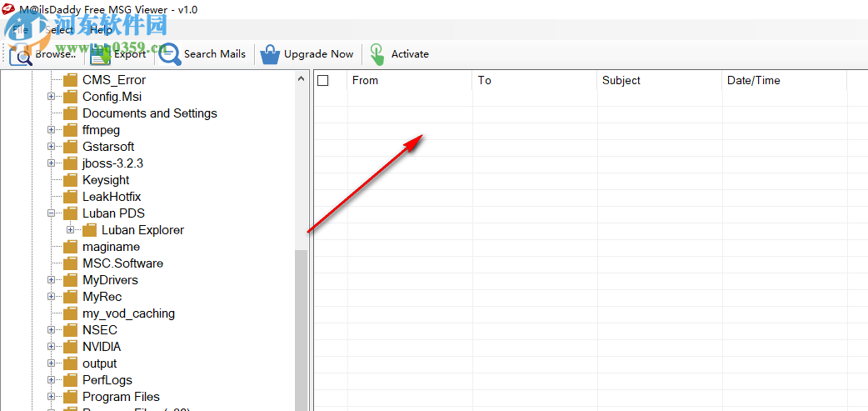Viewport: 868px width, 411px height.
Task: Expand the NSEC folder node
Action: [x=52, y=330]
